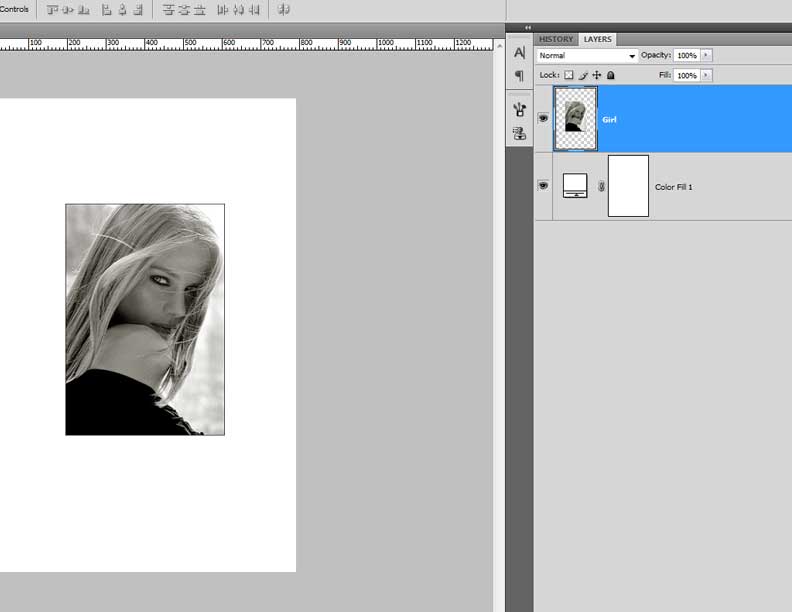This screenshot has width=792, height=612.
Task: Collapse the panel dock with double arrows
Action: (x=528, y=28)
